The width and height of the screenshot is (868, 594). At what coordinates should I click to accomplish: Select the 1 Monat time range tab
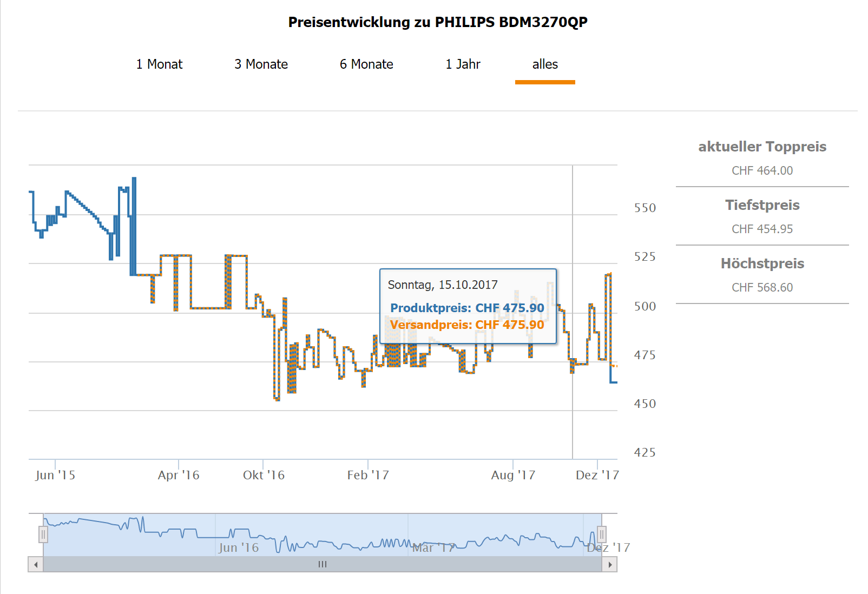click(159, 64)
